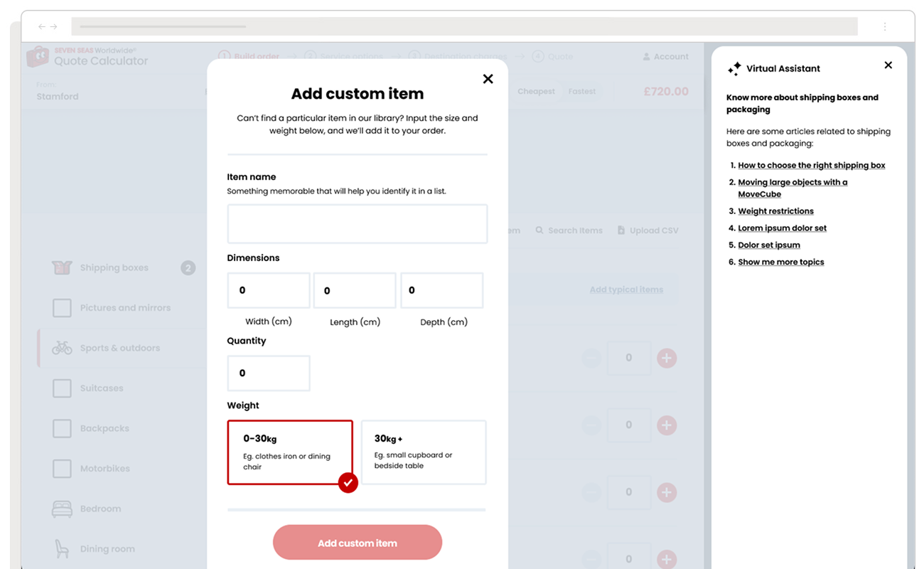This screenshot has width=924, height=569.
Task: Select the Pictures and mirrors category
Action: click(62, 308)
